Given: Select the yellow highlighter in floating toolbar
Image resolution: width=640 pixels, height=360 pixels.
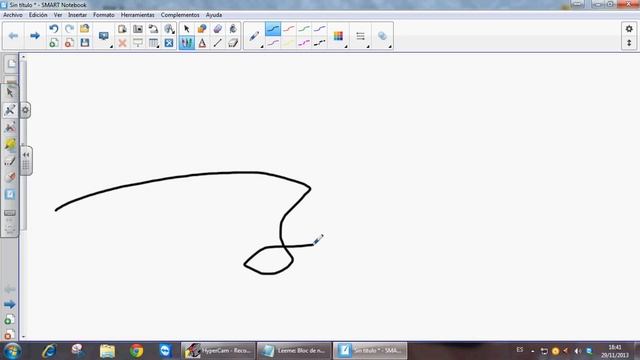Looking at the screenshot, I should (x=10, y=144).
